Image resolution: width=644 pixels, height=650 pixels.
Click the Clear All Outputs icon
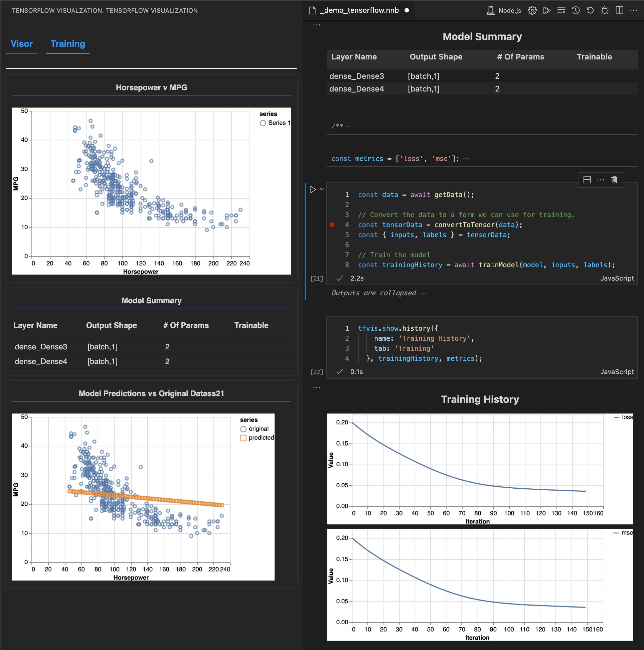click(561, 10)
